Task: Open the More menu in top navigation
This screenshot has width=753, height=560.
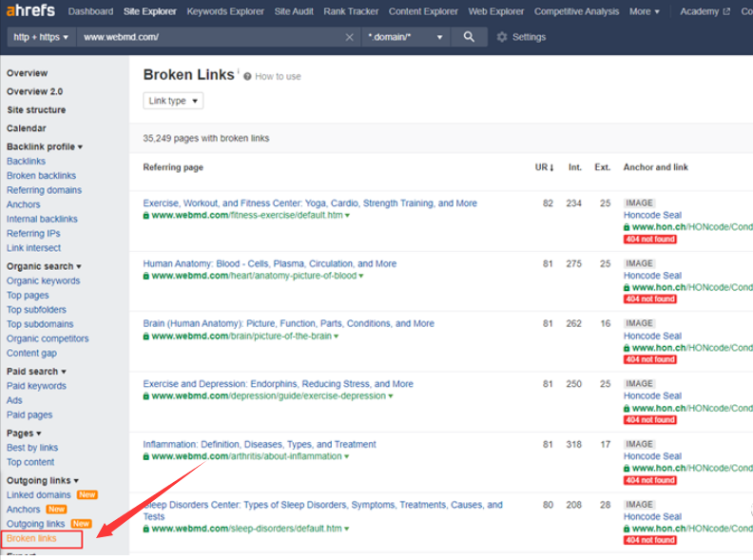Action: click(x=645, y=11)
